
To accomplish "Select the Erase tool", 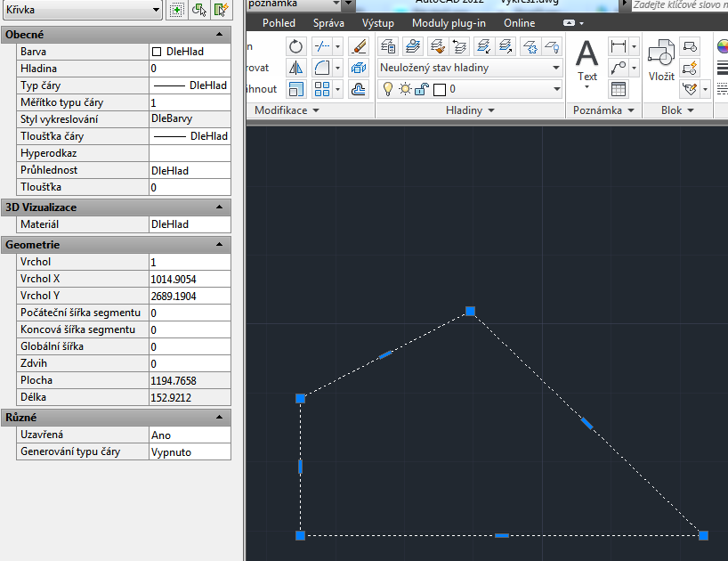I will [359, 46].
